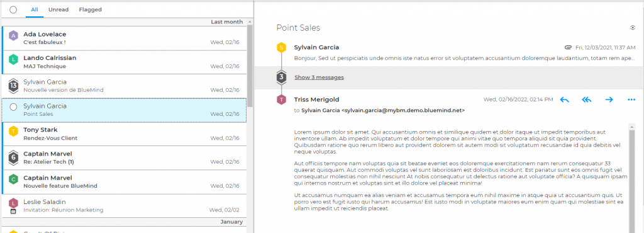Click the calendar invitation icon under Leslie Saladin
The width and height of the screenshot is (644, 233).
point(14,211)
